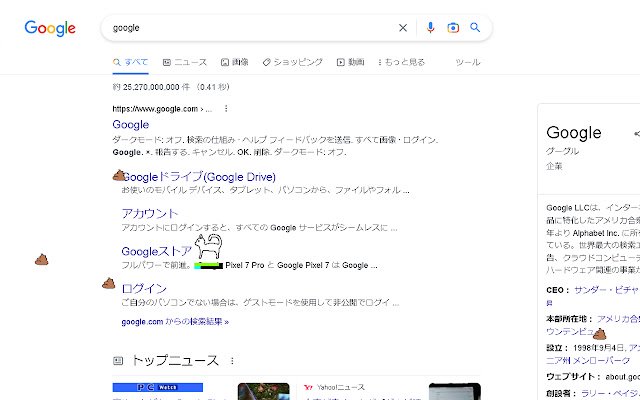
Task: Open options dots beside google.com URL
Action: click(x=226, y=109)
